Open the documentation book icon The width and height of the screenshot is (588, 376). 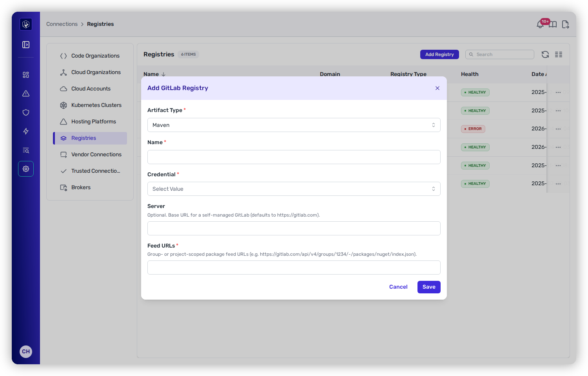tap(553, 25)
